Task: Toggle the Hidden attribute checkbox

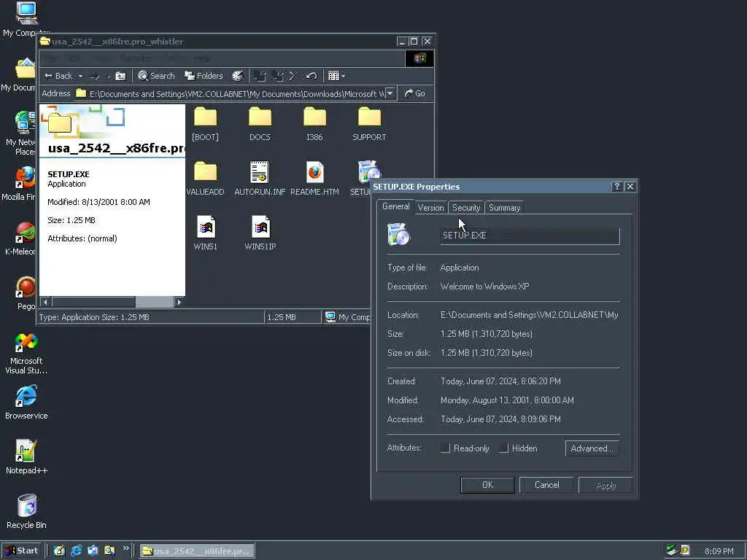Action: [503, 448]
